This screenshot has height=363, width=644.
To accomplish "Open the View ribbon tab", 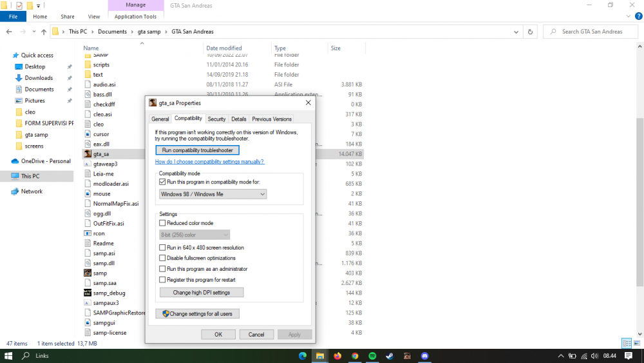I will (93, 17).
